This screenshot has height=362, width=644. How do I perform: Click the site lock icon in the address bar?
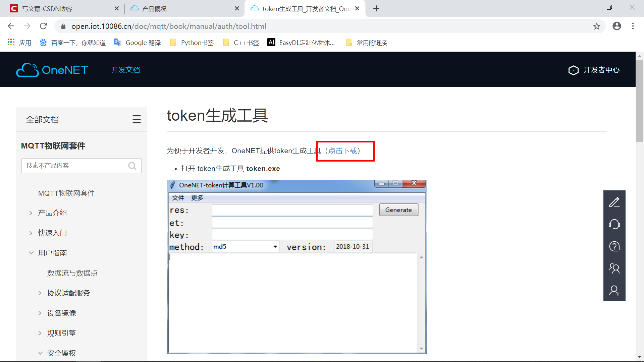click(x=63, y=26)
